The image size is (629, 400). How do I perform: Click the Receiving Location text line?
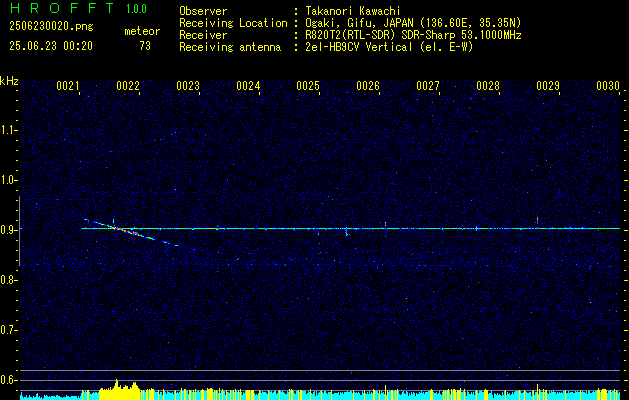[x=350, y=23]
